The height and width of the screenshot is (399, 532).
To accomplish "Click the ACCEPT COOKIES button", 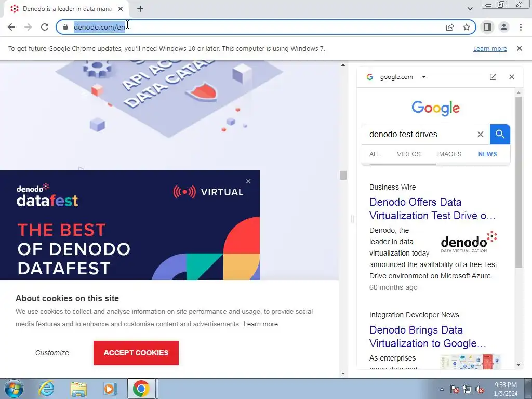I will click(x=136, y=353).
